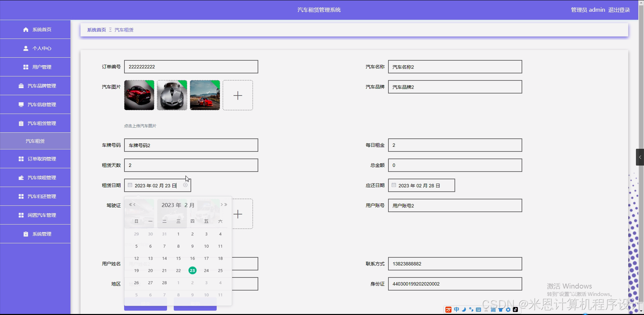Click the 每日租金 input field
Image resolution: width=644 pixels, height=315 pixels.
tap(455, 145)
